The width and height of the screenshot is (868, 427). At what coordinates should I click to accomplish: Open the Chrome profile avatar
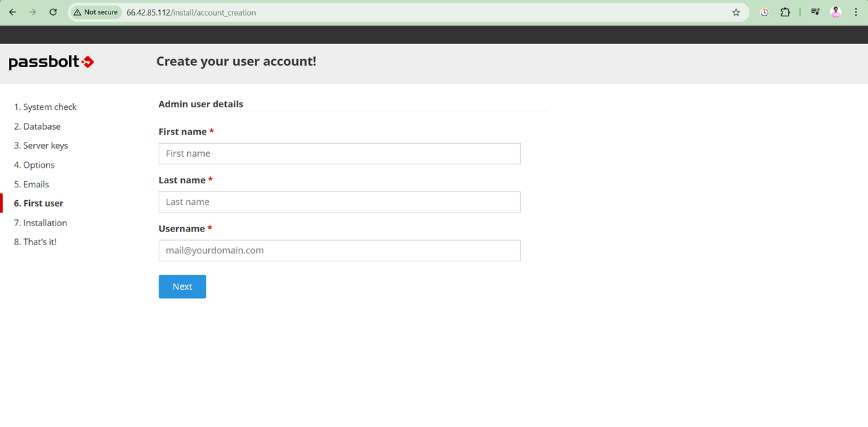[835, 12]
